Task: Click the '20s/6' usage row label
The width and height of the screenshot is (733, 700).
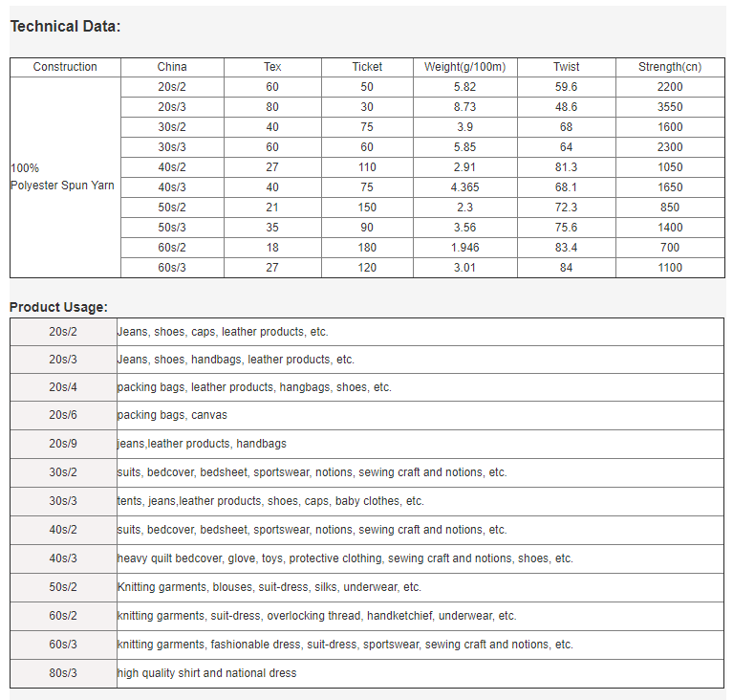Action: pyautogui.click(x=63, y=415)
